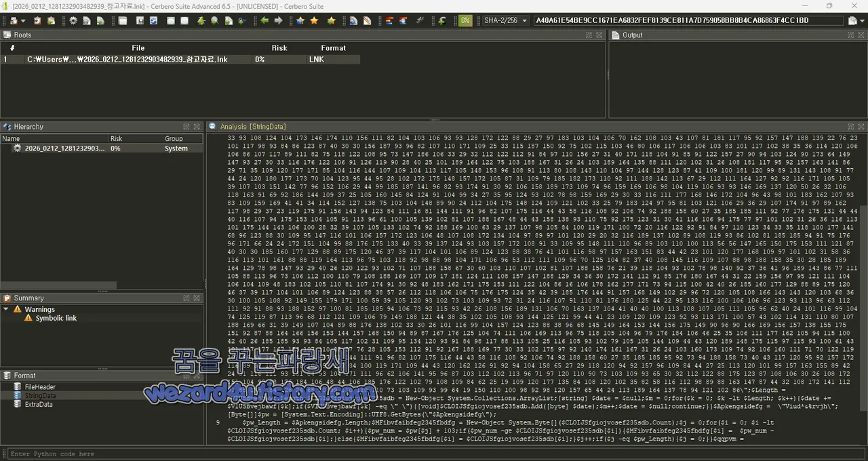The image size is (868, 461).
Task: Sort Roots by Format column header
Action: (x=334, y=48)
